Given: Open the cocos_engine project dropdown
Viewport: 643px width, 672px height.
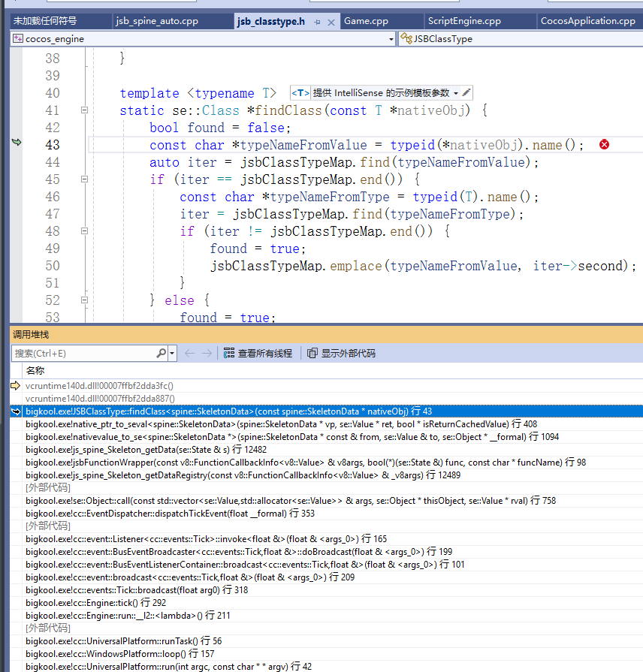Looking at the screenshot, I should coord(391,39).
